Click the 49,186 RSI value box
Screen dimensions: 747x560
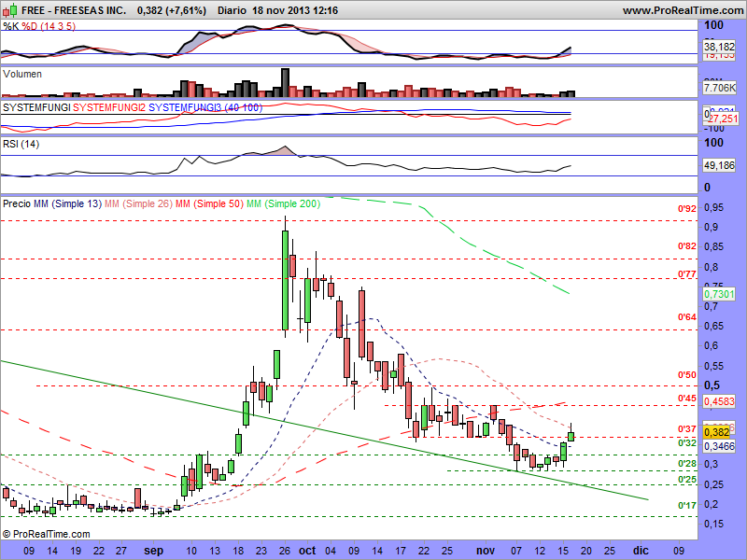[x=719, y=165]
